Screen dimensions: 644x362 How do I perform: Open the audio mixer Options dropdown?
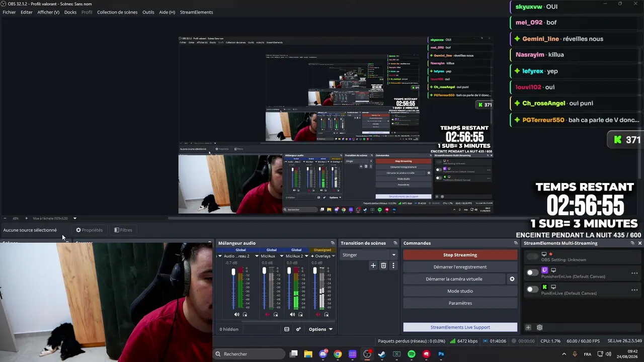pyautogui.click(x=320, y=329)
